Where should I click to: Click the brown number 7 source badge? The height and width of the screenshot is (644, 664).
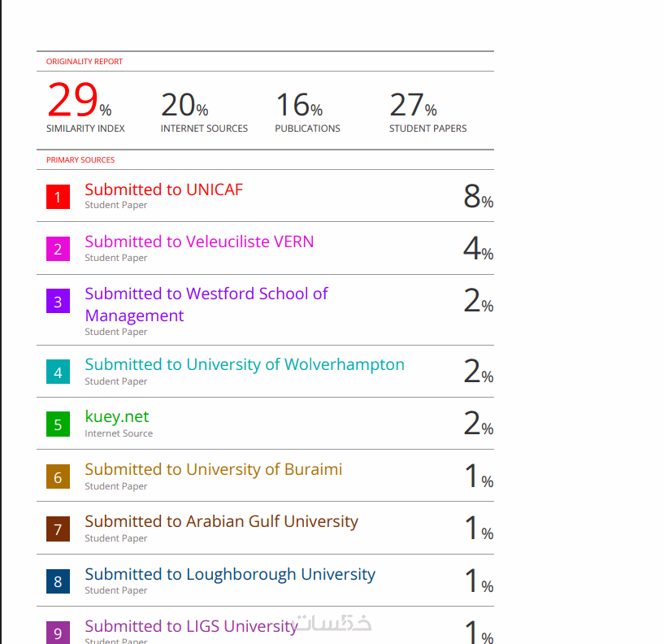click(58, 529)
